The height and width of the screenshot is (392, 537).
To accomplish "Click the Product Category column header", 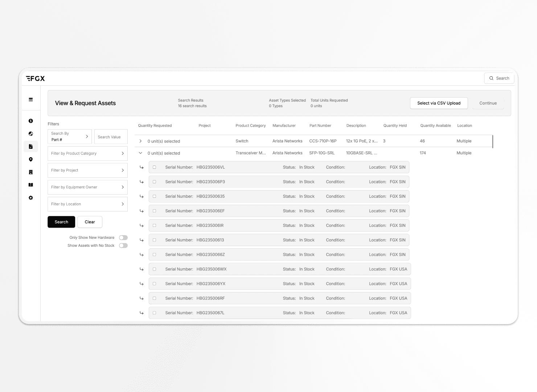I will click(x=251, y=126).
